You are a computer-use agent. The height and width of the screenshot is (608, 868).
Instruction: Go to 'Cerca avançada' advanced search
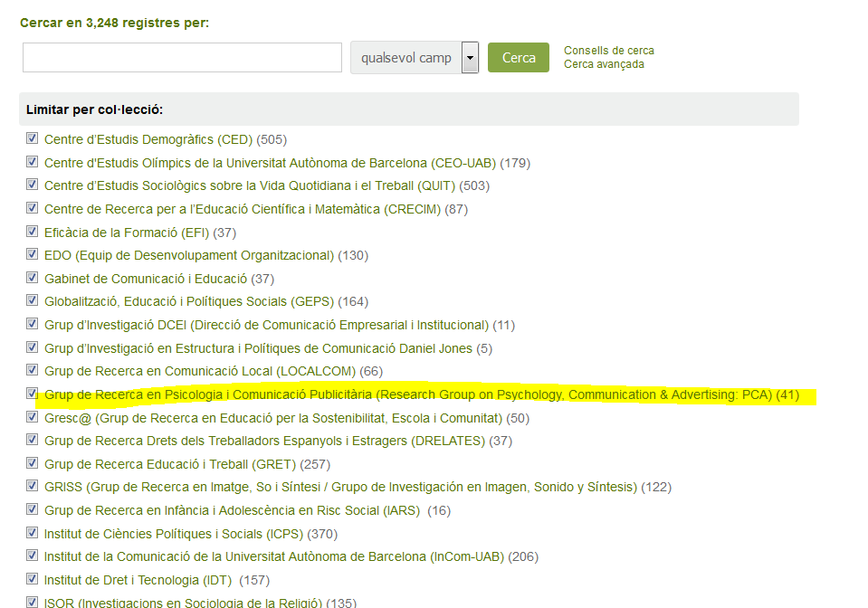[604, 64]
